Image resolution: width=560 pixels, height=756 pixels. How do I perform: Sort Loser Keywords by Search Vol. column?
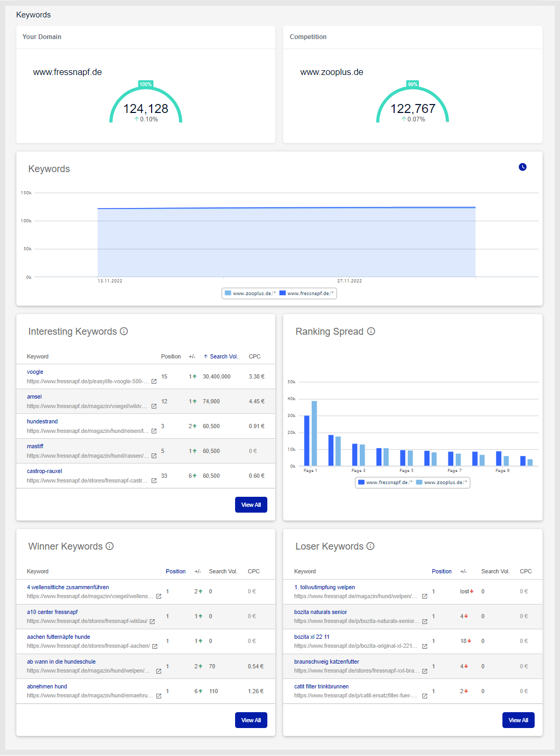pyautogui.click(x=496, y=571)
